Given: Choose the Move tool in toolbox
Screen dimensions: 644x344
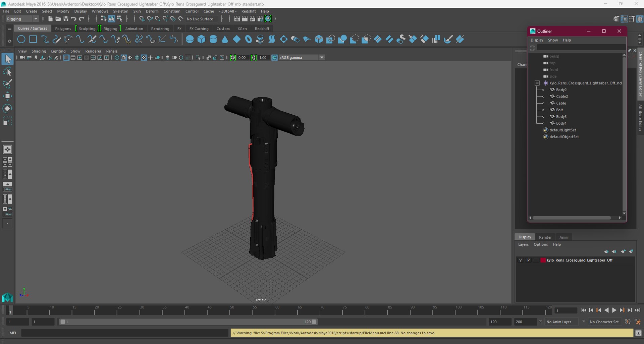Looking at the screenshot, I should [7, 96].
